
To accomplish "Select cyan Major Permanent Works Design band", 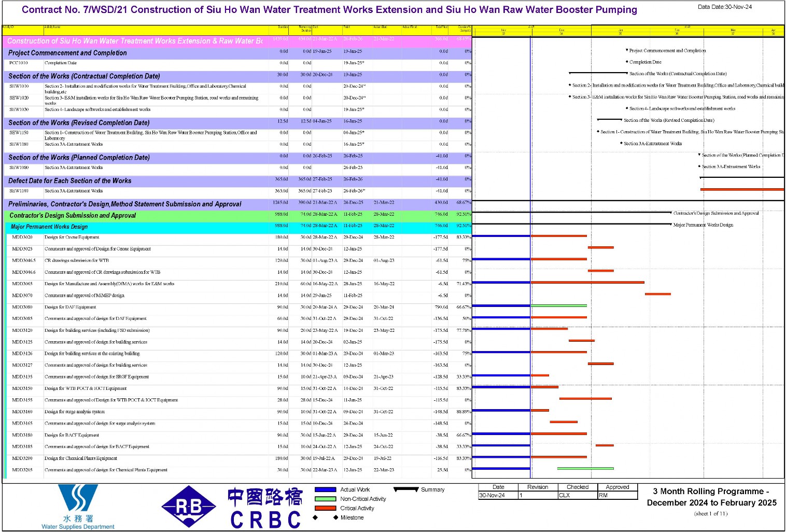I will [238, 227].
